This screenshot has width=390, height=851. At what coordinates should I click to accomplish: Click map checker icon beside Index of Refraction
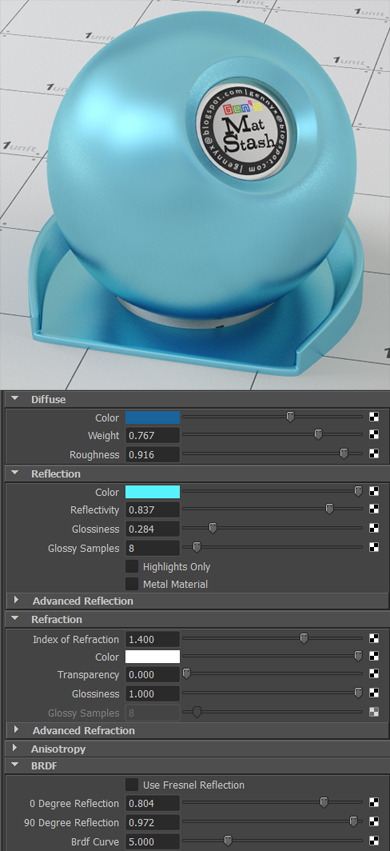coord(374,639)
